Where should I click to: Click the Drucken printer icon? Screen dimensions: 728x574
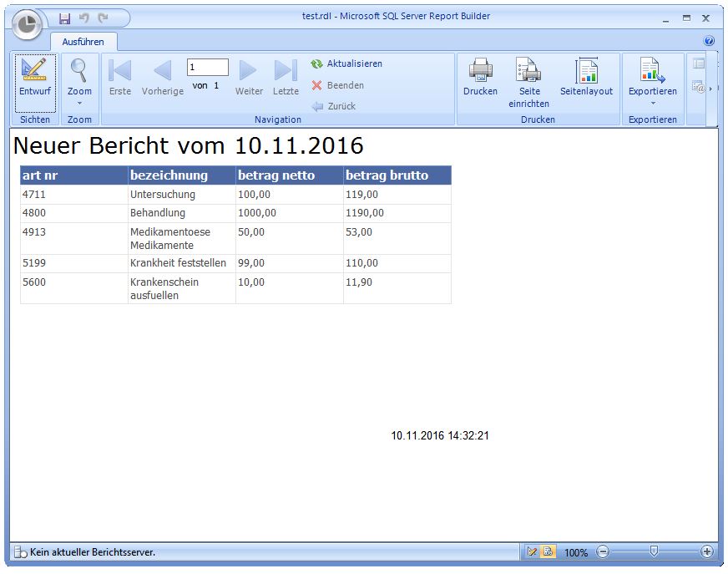(480, 70)
